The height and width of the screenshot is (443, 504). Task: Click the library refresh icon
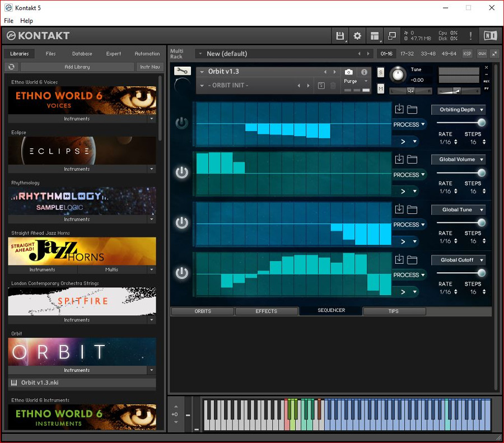[x=12, y=67]
